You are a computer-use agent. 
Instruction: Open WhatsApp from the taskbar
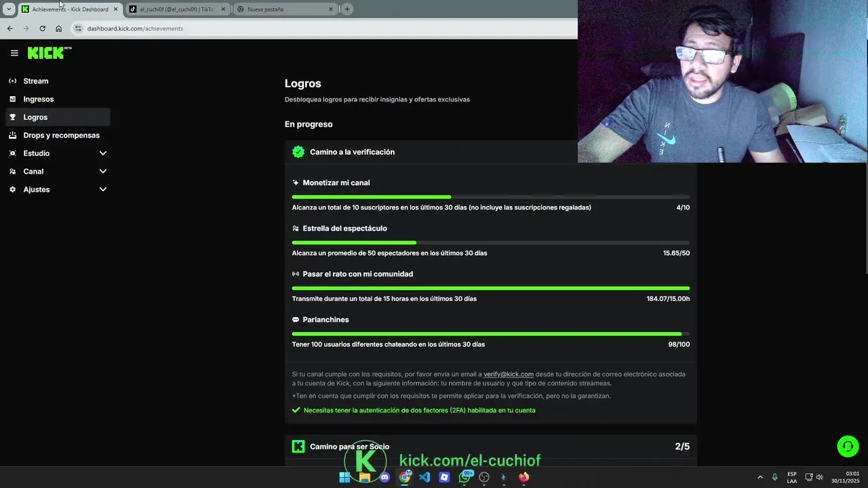465,477
